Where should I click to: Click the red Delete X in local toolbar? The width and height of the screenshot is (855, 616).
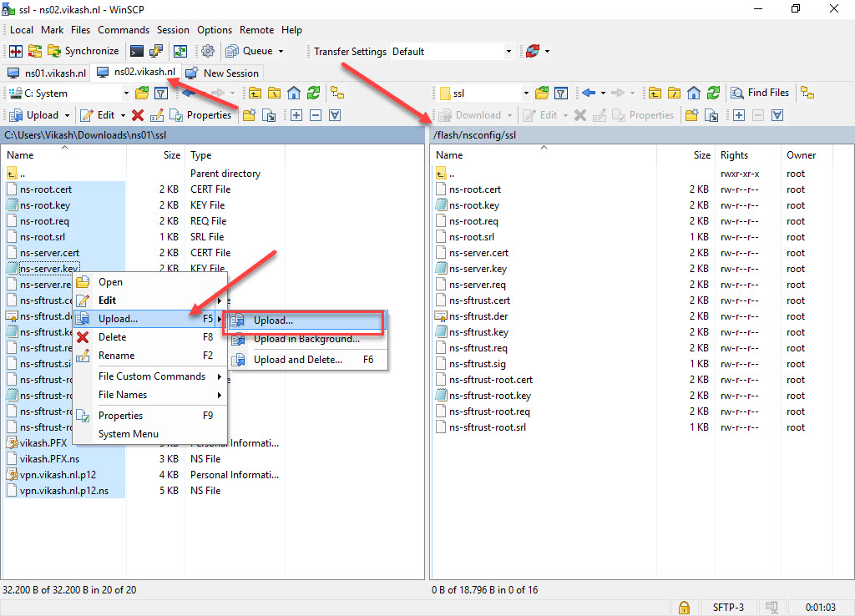pos(138,115)
